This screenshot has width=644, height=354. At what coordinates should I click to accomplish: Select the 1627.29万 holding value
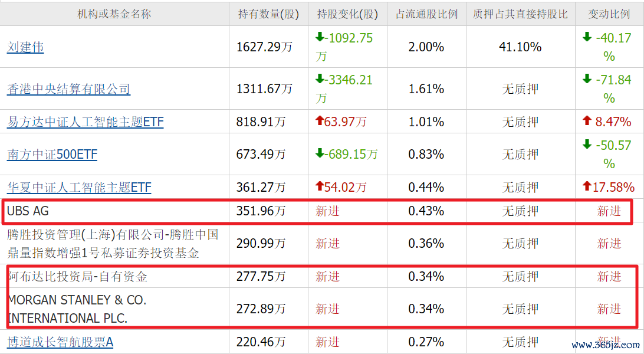(264, 47)
